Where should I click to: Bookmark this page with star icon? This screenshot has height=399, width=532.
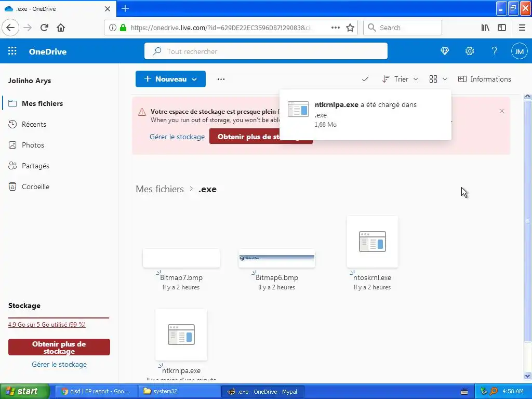(350, 28)
